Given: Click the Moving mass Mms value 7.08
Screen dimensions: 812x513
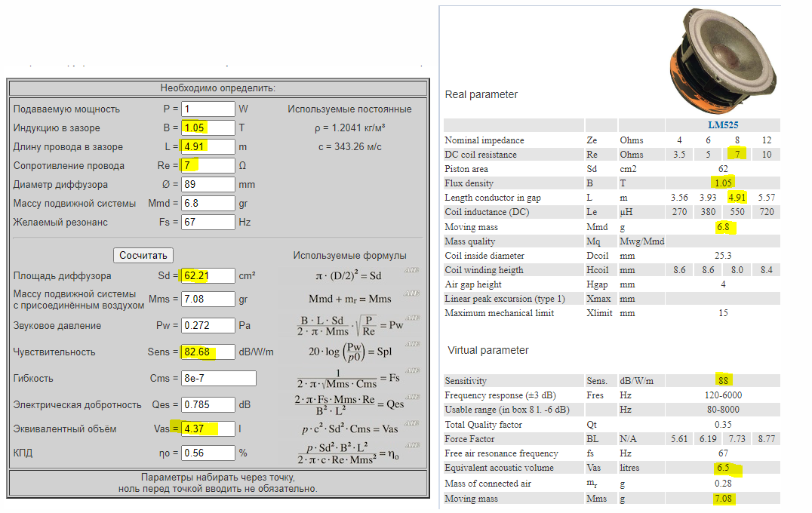Looking at the screenshot, I should (723, 499).
